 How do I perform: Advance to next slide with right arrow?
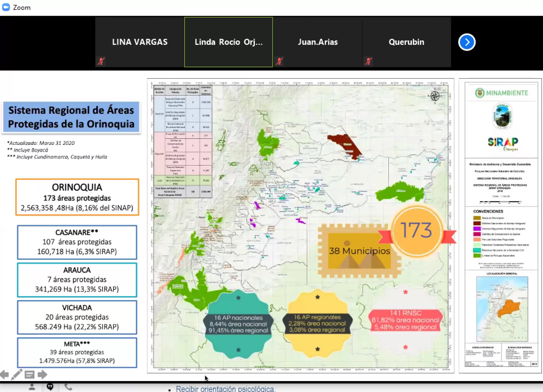pyautogui.click(x=42, y=374)
